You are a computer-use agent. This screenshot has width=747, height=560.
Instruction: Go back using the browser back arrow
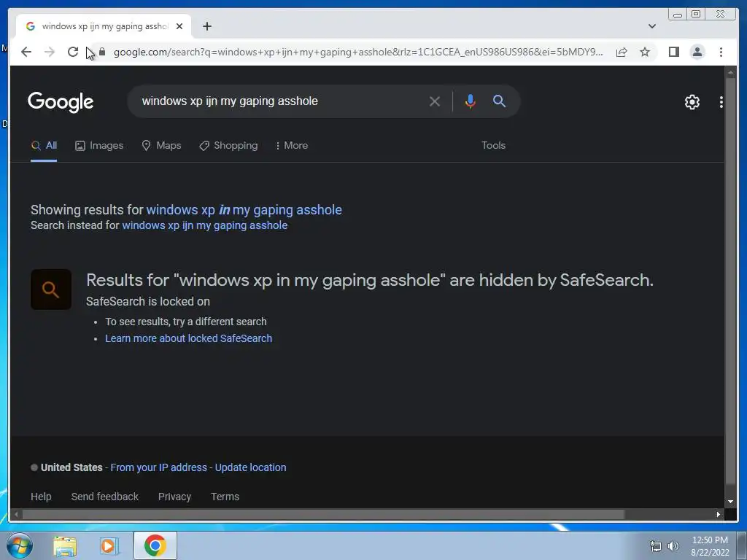26,52
